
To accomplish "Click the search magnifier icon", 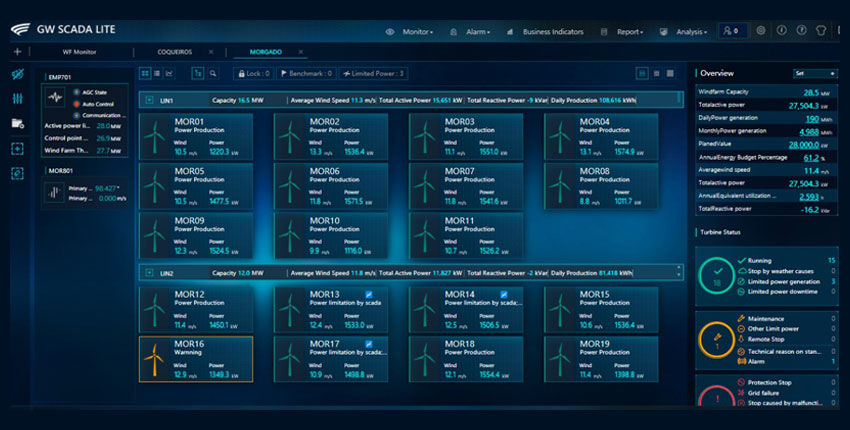I will [x=213, y=73].
